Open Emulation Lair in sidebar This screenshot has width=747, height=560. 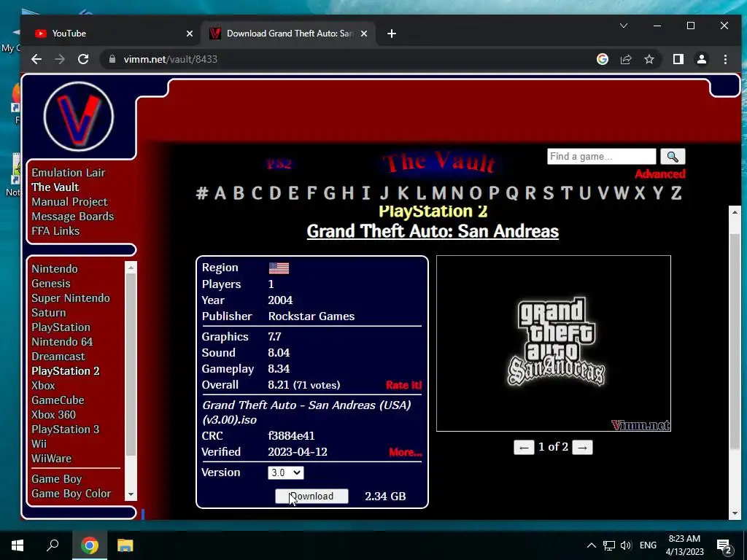tap(68, 172)
